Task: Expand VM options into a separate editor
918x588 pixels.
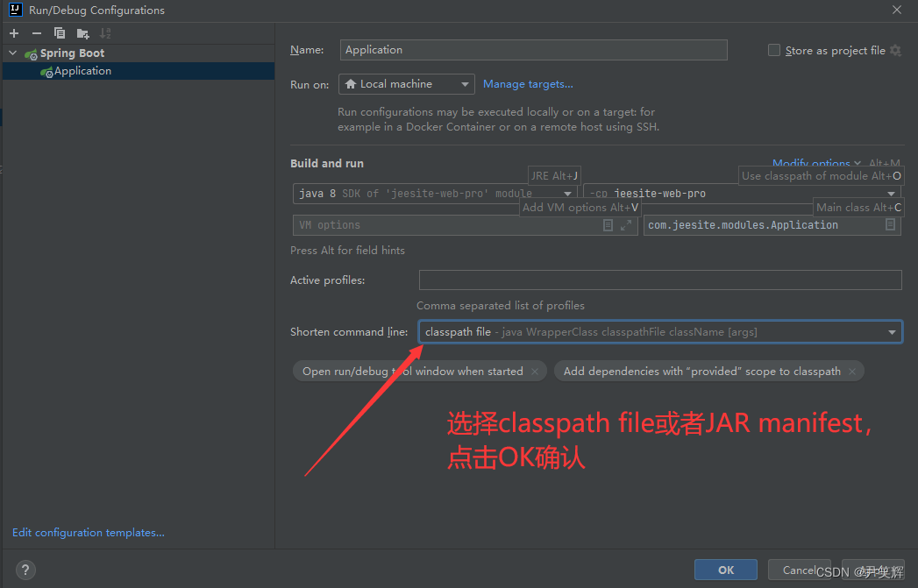Action: (624, 225)
